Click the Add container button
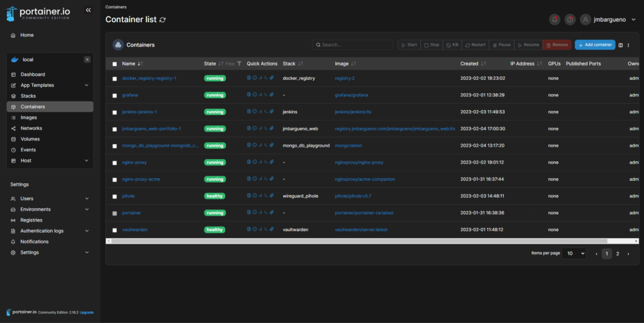Image resolution: width=644 pixels, height=323 pixels. 595,45
